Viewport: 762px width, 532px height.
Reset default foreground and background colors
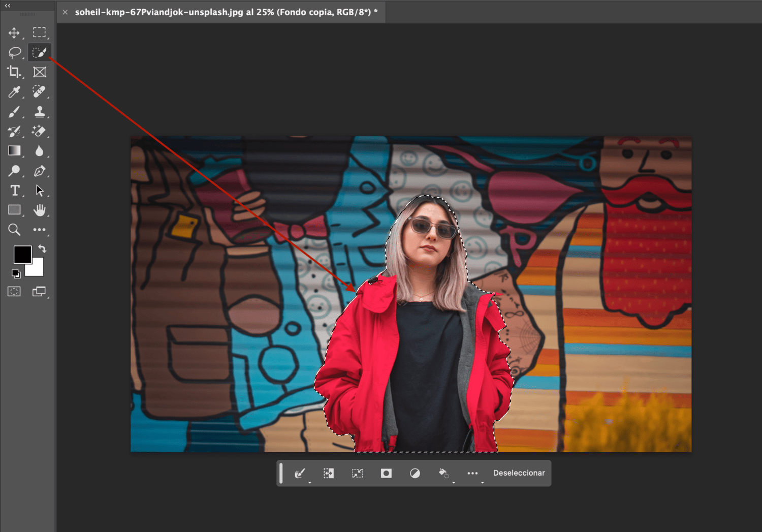[x=16, y=274]
